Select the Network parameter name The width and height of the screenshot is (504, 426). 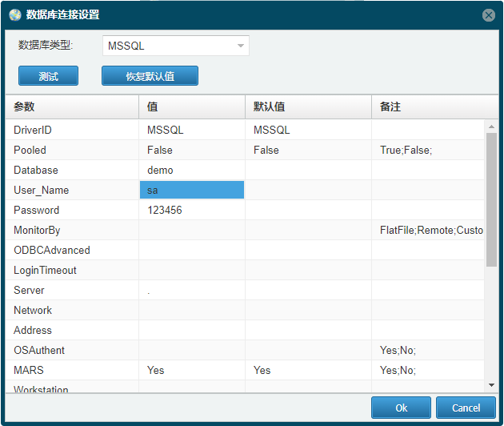coord(33,310)
